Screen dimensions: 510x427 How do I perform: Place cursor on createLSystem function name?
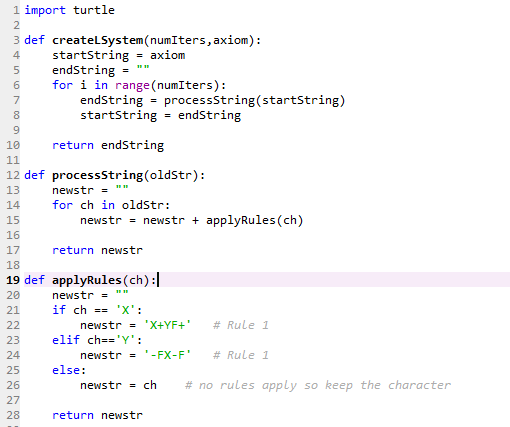coord(98,40)
